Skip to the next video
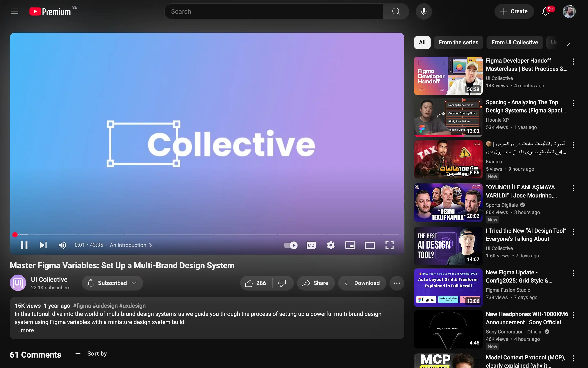588x368 pixels. pos(43,245)
